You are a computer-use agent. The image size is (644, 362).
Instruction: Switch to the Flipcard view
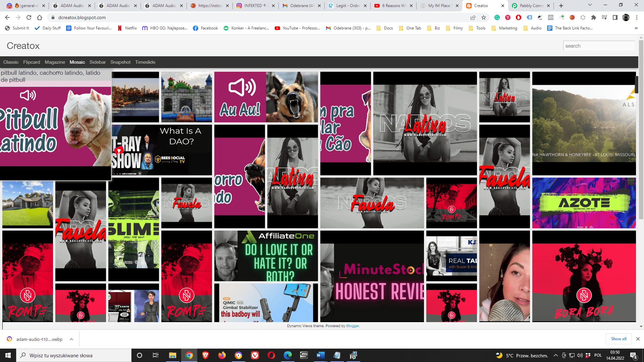point(32,62)
